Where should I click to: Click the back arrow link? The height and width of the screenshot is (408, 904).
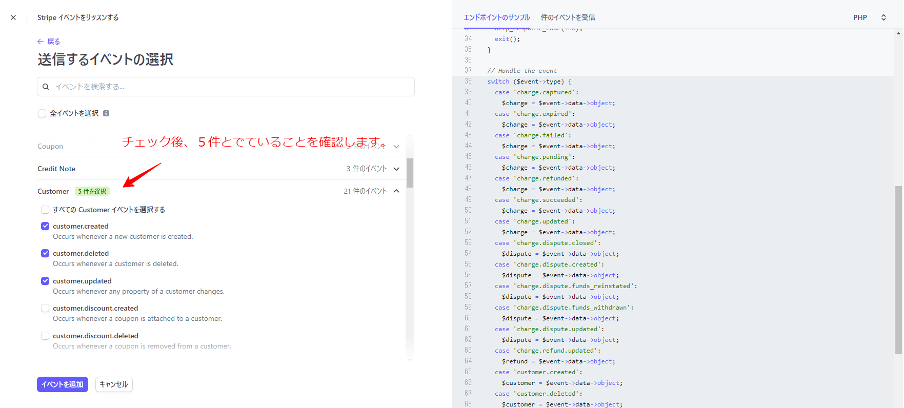click(48, 41)
